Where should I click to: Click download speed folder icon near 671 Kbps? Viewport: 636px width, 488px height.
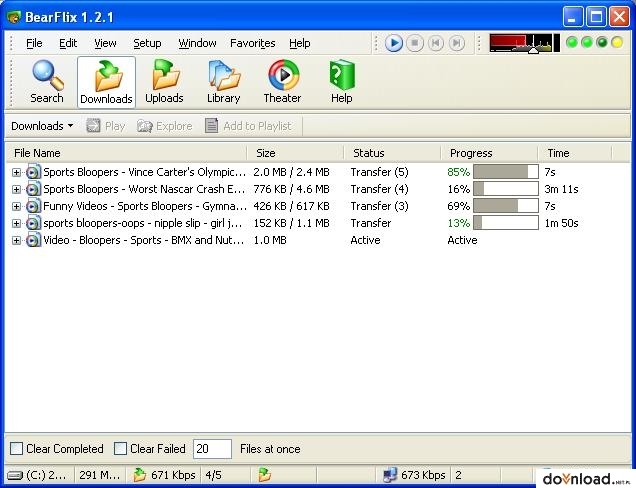(x=140, y=475)
